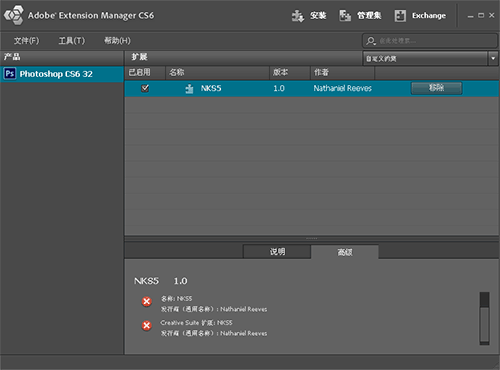500x370 pixels.
Task: Open the 工具(T) menu
Action: pyautogui.click(x=72, y=41)
